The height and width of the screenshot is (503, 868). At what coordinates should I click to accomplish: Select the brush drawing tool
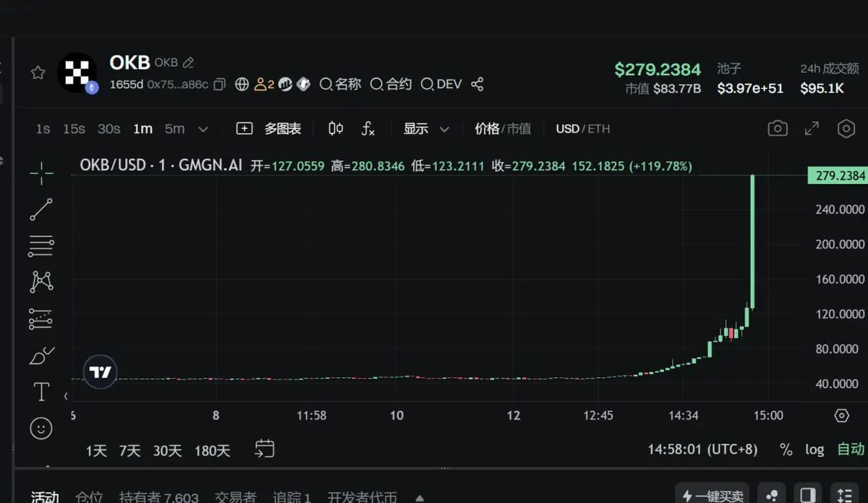(41, 356)
